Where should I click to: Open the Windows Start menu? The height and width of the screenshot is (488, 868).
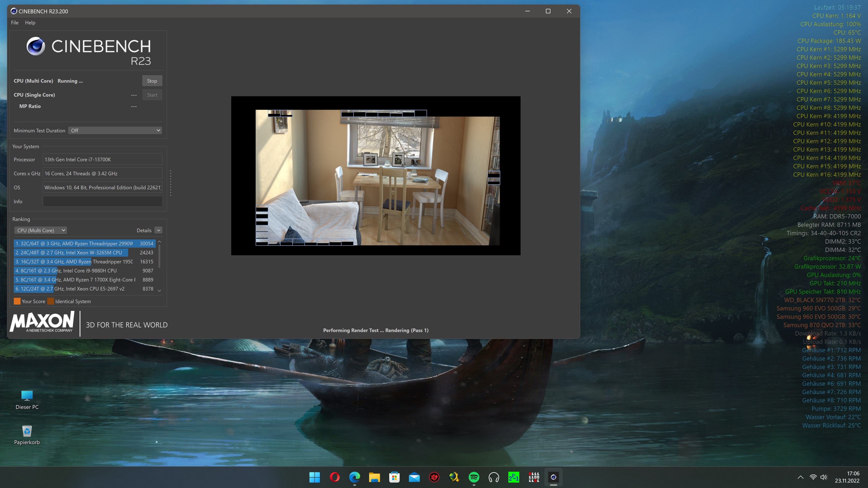click(x=314, y=477)
